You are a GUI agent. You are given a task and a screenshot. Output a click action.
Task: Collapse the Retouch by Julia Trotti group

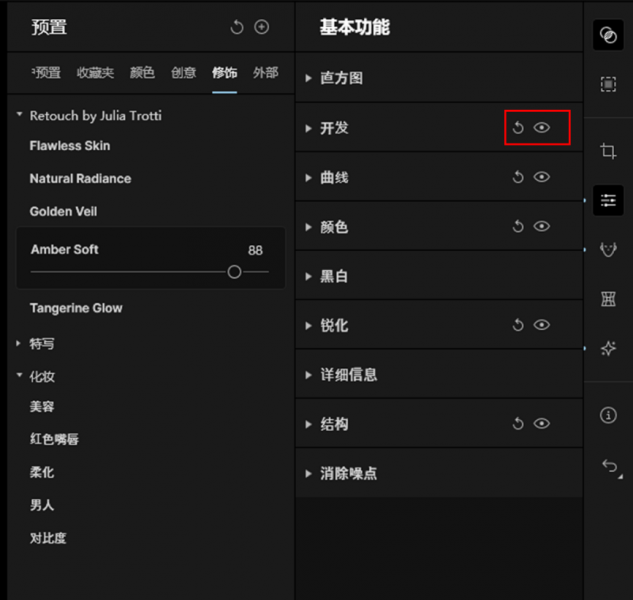coord(19,116)
